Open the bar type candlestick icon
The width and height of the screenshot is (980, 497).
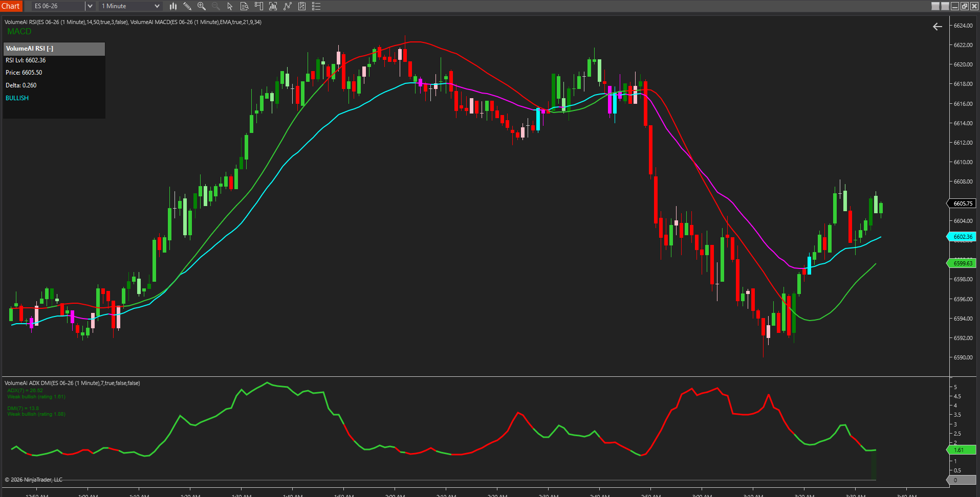coord(173,6)
